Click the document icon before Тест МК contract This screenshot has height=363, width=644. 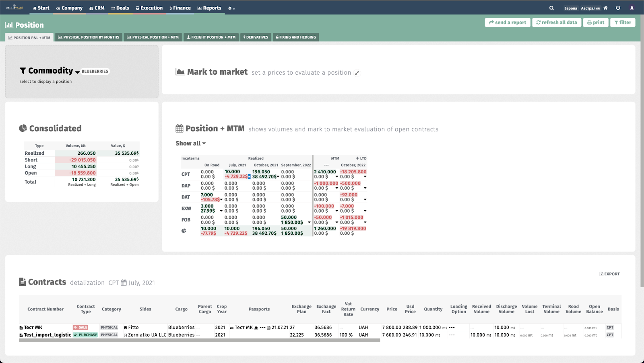(21, 328)
